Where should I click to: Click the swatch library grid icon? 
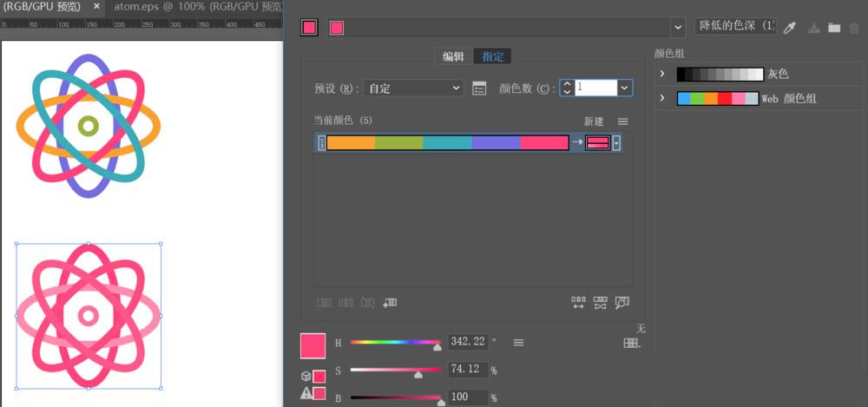tap(632, 344)
